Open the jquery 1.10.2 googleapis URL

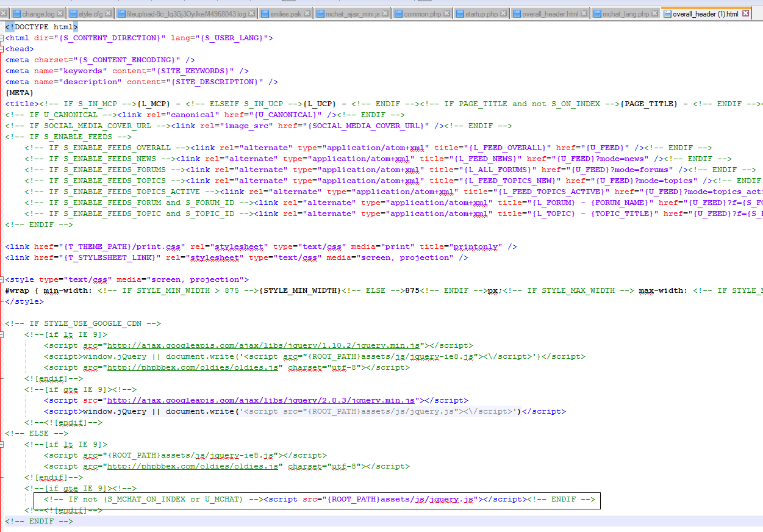261,345
